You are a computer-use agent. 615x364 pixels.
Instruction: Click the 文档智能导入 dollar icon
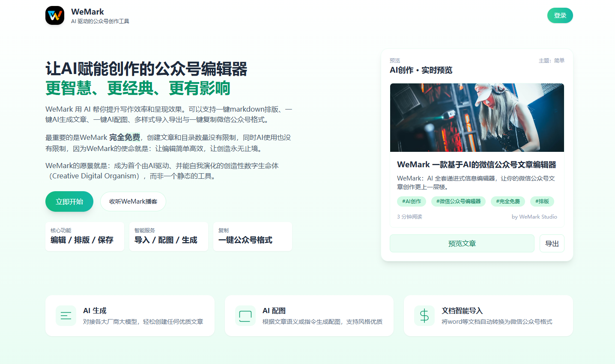point(424,316)
